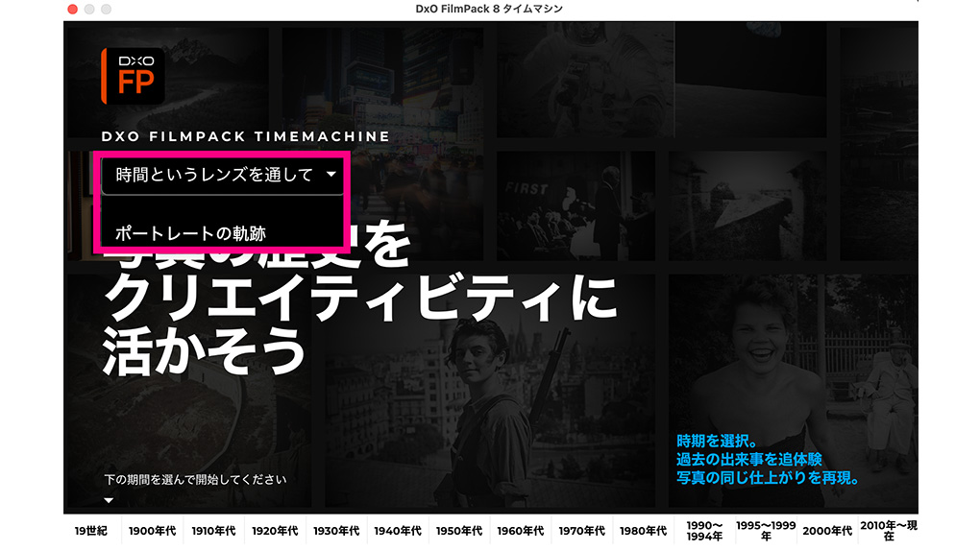The image size is (980, 551).
Task: Open the 時間というレンズを通して dropdown
Action: point(223,175)
